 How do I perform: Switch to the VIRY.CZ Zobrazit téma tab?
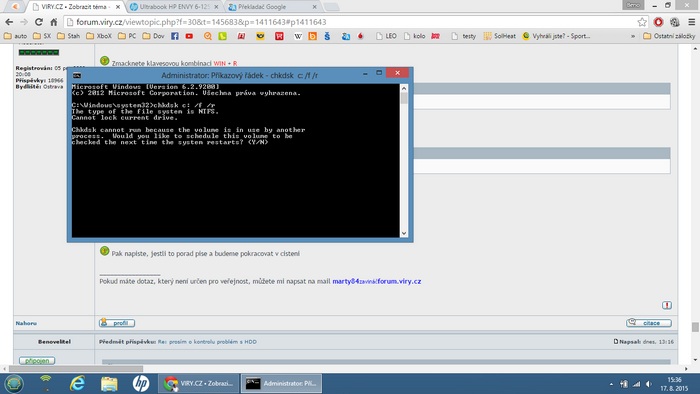74,7
